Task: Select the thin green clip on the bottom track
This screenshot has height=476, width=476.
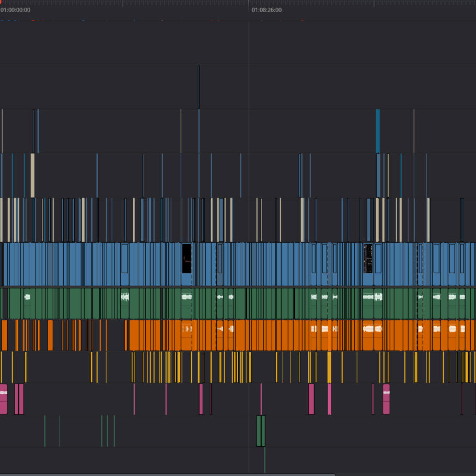Action: click(x=265, y=460)
